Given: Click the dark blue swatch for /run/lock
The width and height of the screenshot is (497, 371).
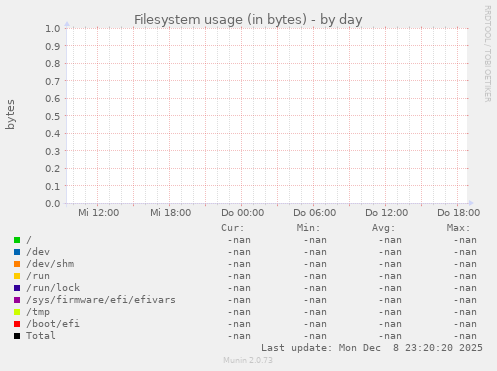Looking at the screenshot, I should tap(17, 288).
